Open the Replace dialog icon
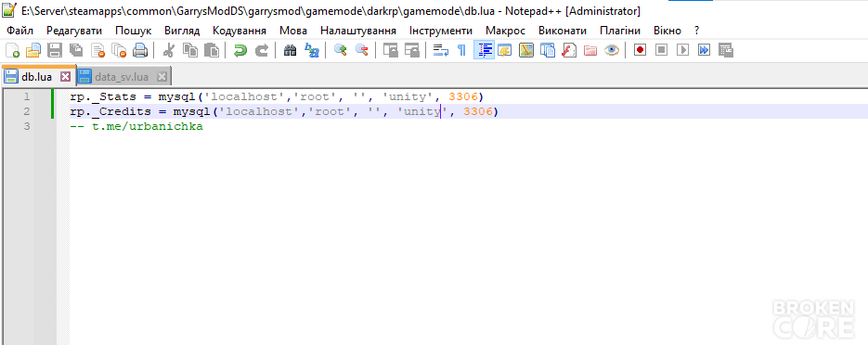This screenshot has height=345, width=868. pos(312,51)
